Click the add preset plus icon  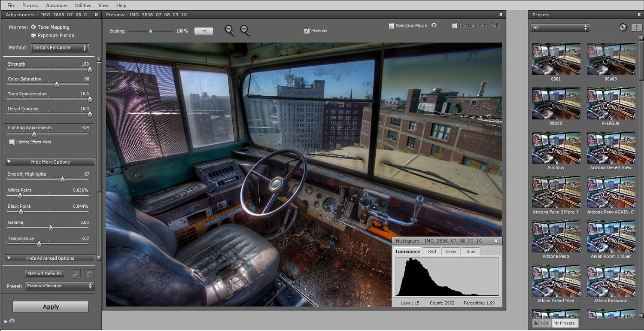pyautogui.click(x=623, y=27)
